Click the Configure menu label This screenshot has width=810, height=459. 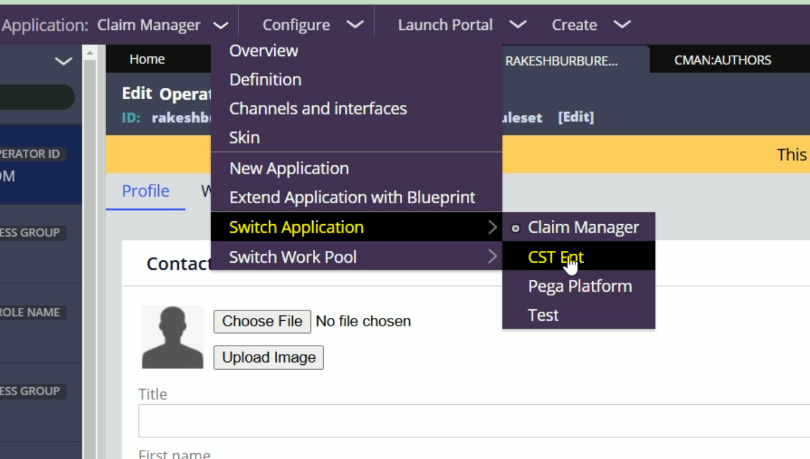(x=296, y=25)
